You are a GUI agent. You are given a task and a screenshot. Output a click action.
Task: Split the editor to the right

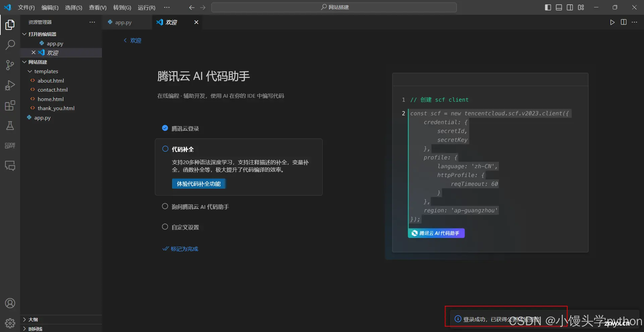click(624, 22)
